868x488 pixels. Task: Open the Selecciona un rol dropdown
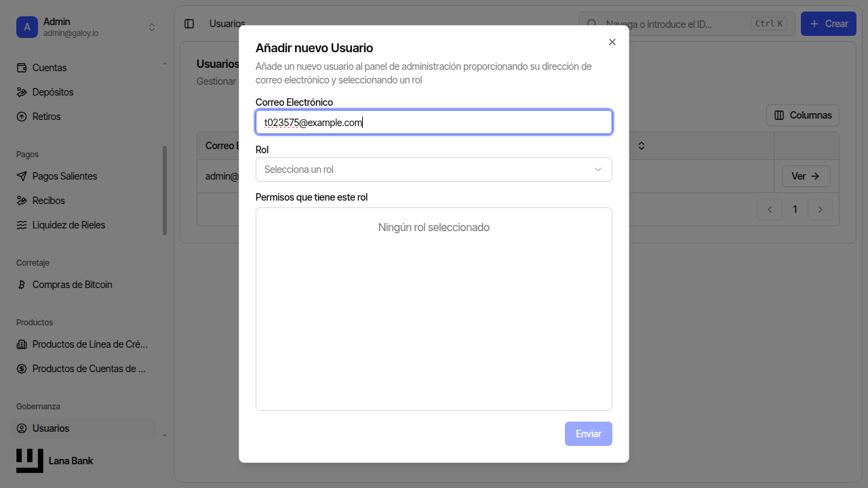coord(434,169)
